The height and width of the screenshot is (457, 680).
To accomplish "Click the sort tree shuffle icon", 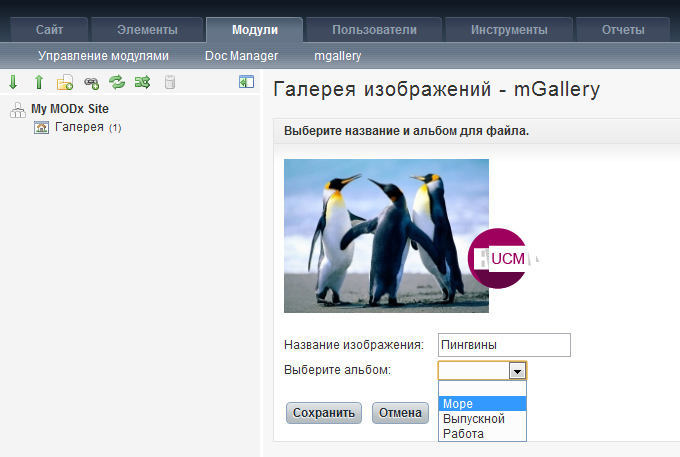I will click(x=142, y=82).
